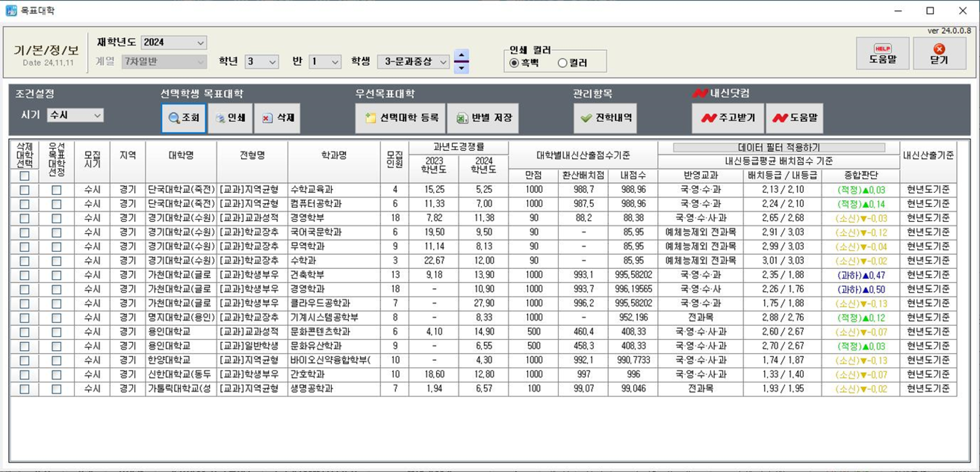Minimize the 목표대학 window

pos(898,11)
